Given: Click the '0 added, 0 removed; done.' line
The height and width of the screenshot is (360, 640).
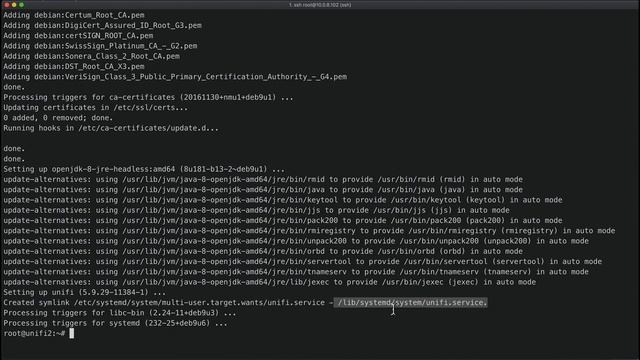Looking at the screenshot, I should pyautogui.click(x=58, y=118).
